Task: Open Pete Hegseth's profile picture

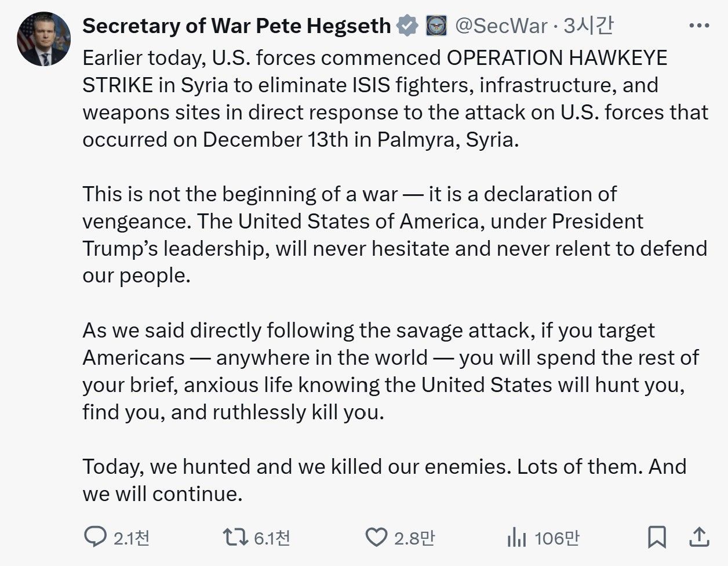Action: pos(44,39)
